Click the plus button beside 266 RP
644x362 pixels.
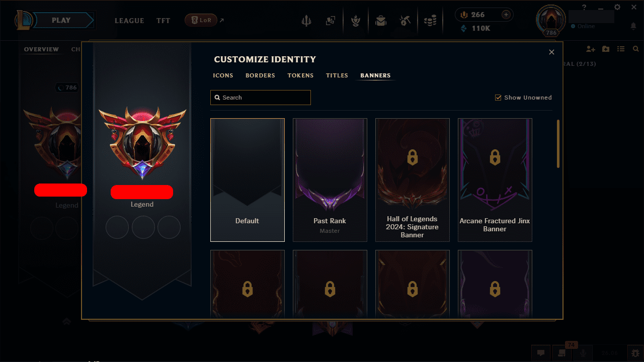pos(506,15)
